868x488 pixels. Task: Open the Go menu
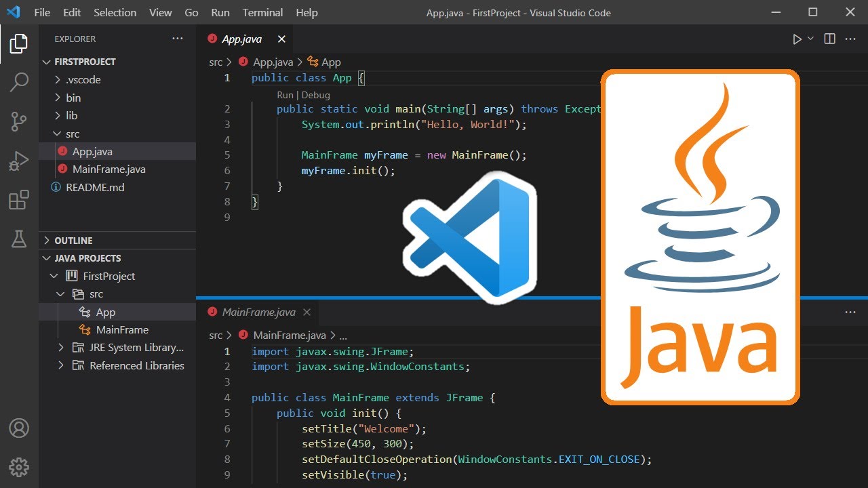[x=192, y=12]
